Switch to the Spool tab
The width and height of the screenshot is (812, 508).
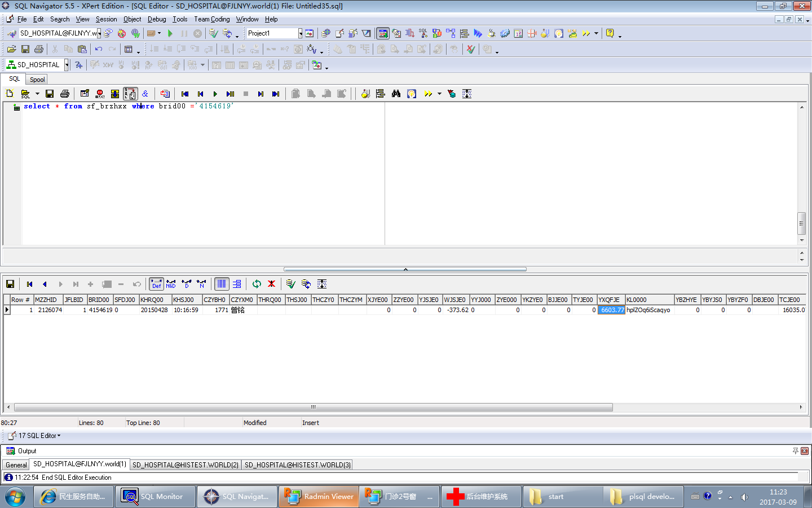(x=37, y=80)
